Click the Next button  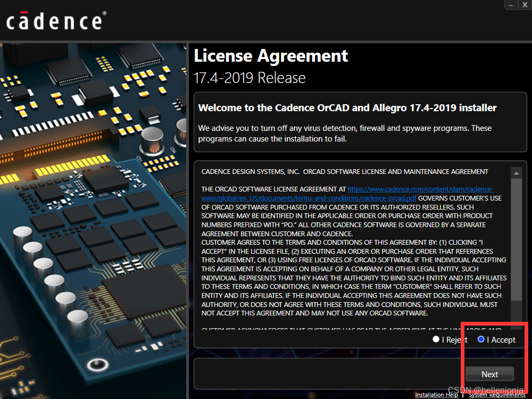(x=489, y=374)
